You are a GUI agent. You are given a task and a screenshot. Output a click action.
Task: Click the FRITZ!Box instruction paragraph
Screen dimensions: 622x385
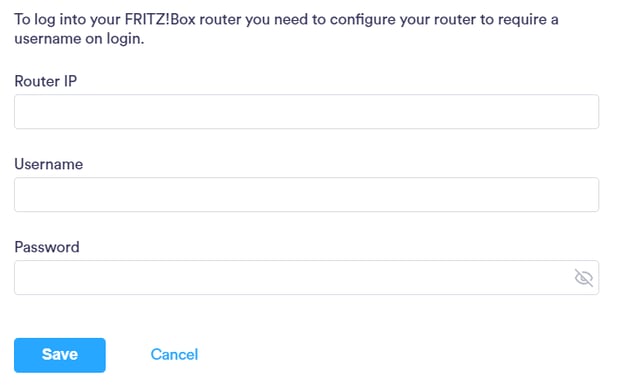click(286, 29)
